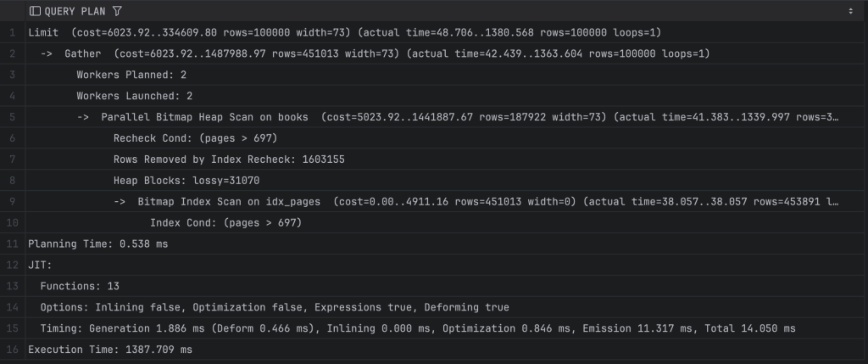Viewport: 868px width, 364px height.
Task: Select the Limit cost row cell
Action: pyautogui.click(x=344, y=32)
